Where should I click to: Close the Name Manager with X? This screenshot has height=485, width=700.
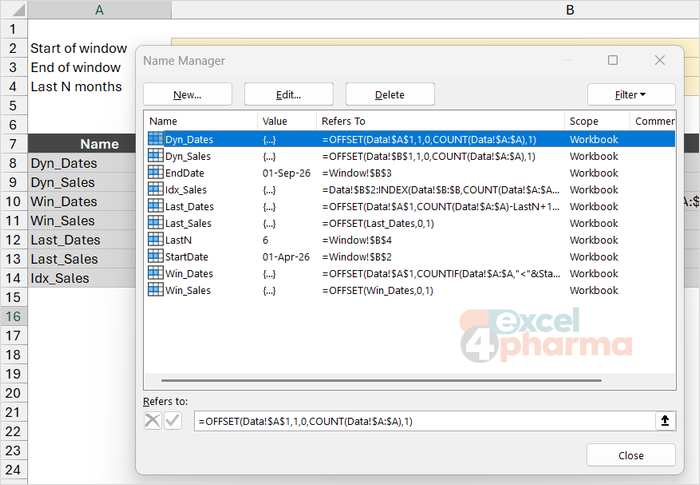pos(660,60)
